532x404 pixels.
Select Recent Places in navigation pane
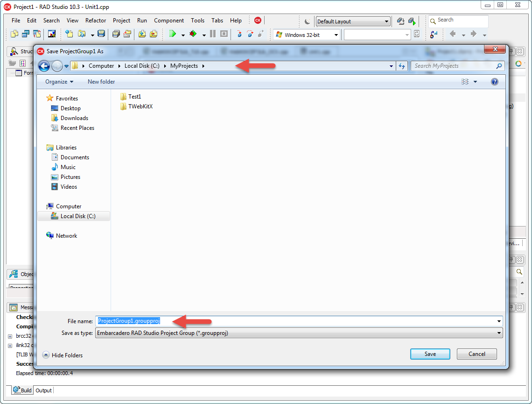tap(73, 128)
